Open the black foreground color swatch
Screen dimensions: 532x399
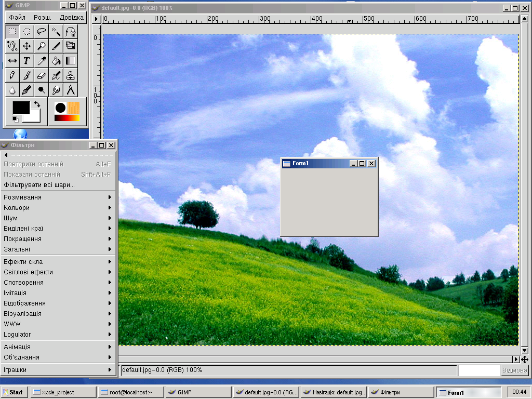pyautogui.click(x=20, y=108)
